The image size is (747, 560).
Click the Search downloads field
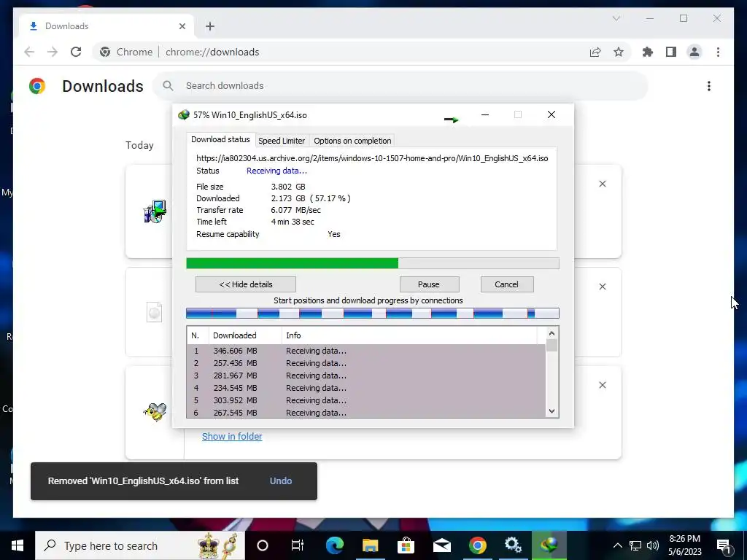400,86
